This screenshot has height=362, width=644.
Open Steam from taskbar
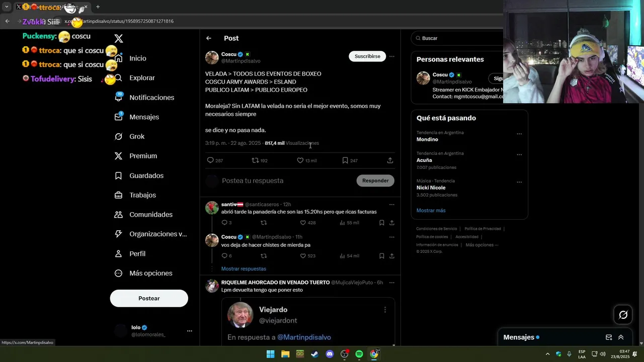[315, 354]
